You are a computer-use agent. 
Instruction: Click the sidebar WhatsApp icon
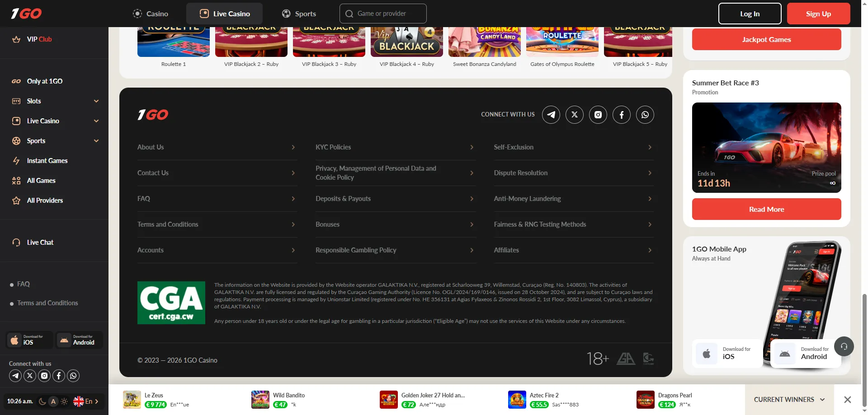click(x=73, y=376)
